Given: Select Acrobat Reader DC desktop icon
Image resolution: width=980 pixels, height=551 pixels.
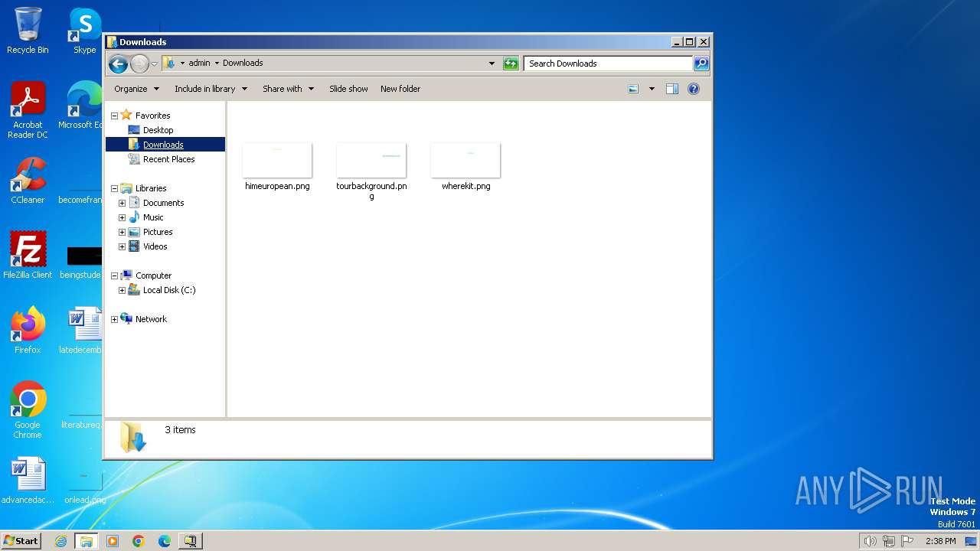Looking at the screenshot, I should click(x=28, y=110).
